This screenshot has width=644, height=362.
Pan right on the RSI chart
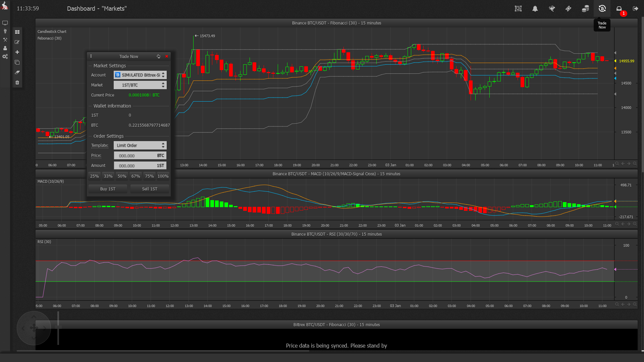tap(629, 304)
